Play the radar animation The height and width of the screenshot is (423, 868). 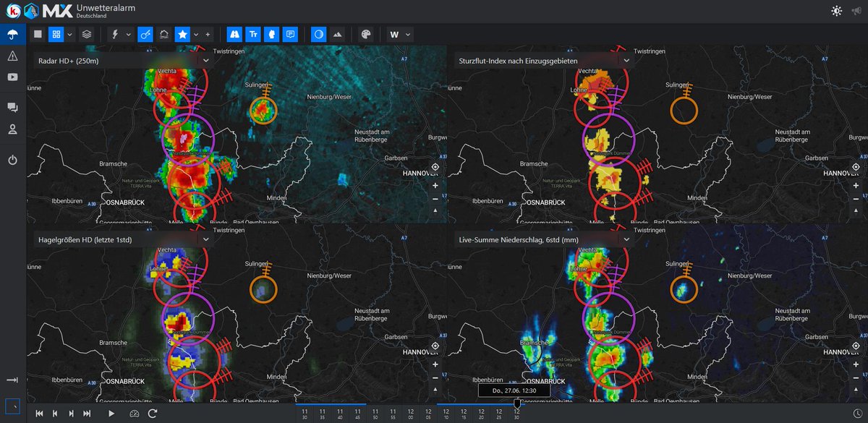[x=111, y=413]
